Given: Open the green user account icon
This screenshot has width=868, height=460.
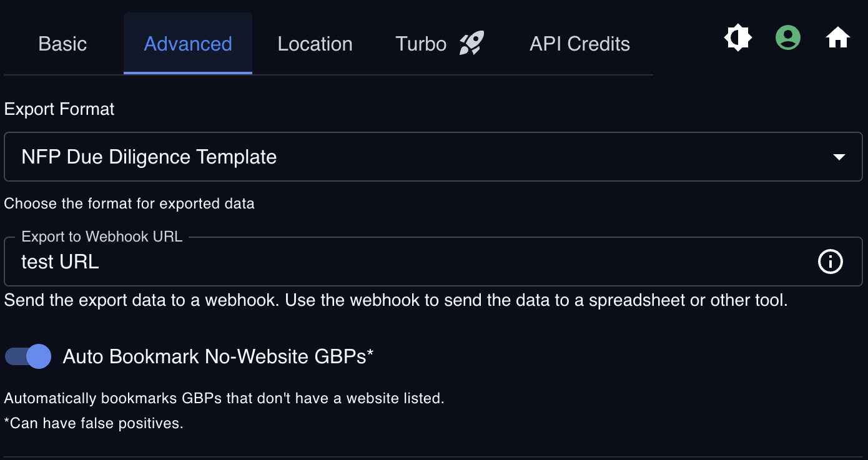Looking at the screenshot, I should [x=788, y=38].
